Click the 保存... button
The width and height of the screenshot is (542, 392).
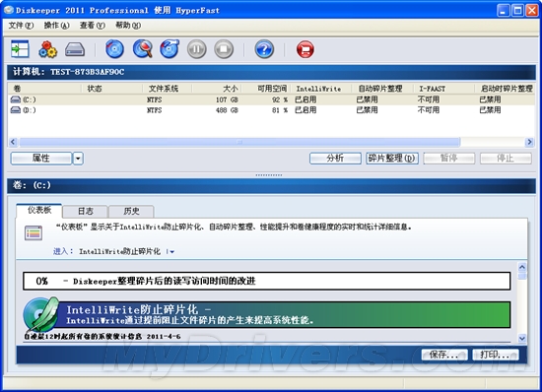click(x=444, y=355)
